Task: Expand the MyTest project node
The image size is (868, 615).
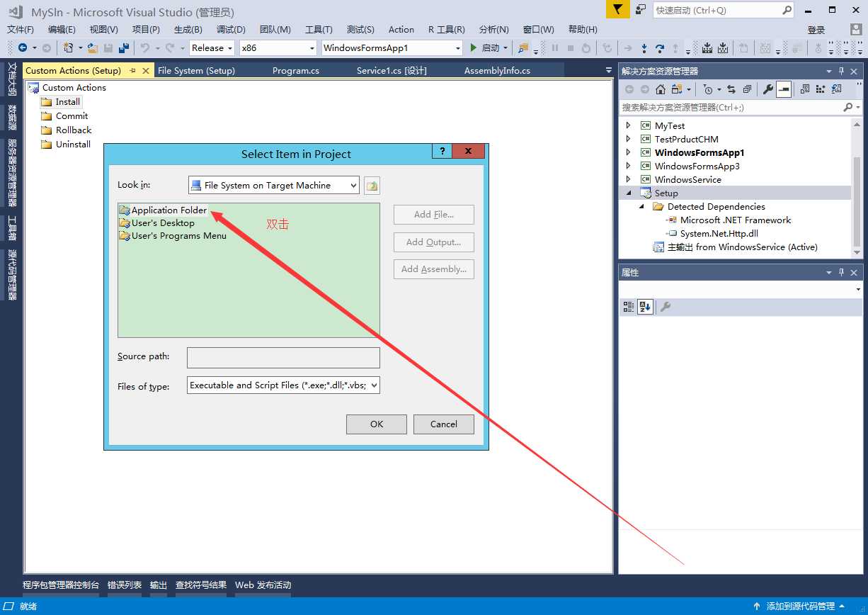Action: coord(628,125)
